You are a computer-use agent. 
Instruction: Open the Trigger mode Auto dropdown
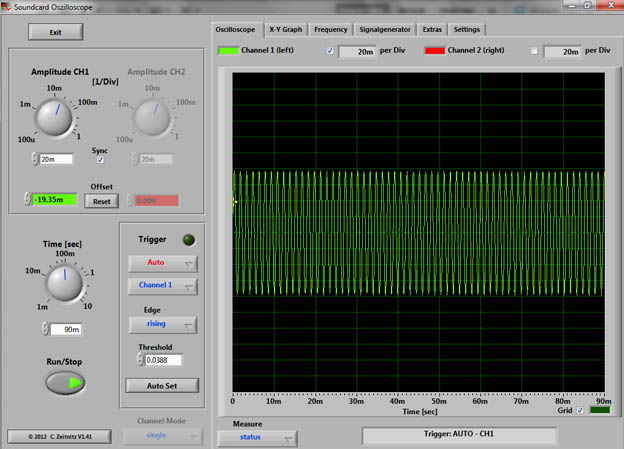(162, 264)
